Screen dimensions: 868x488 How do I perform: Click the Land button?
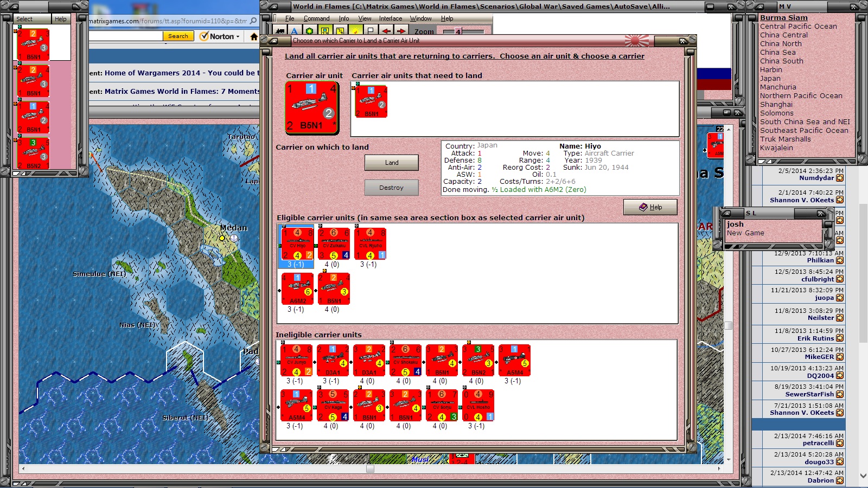pos(391,163)
